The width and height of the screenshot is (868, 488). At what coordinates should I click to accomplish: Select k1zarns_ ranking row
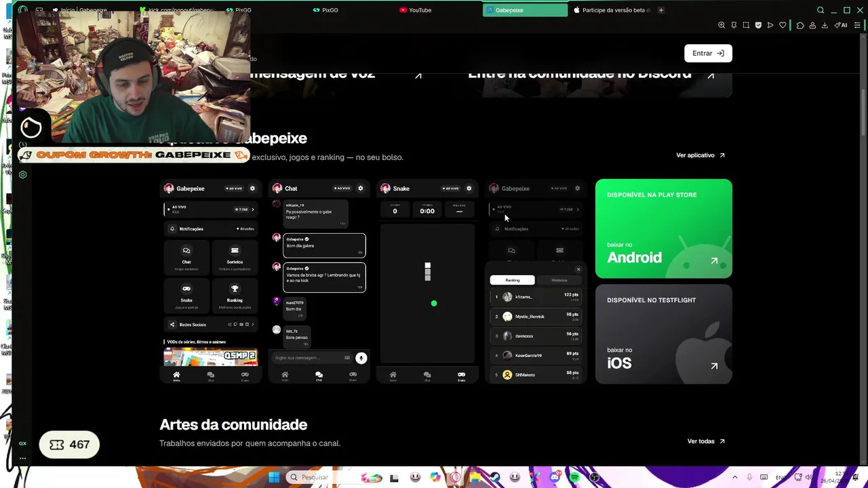536,297
